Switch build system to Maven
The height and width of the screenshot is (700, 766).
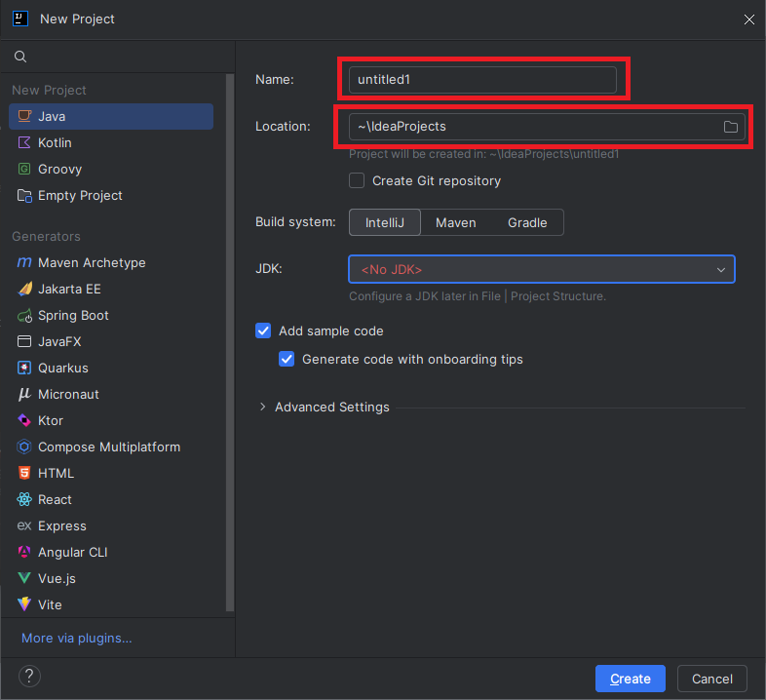tap(456, 222)
